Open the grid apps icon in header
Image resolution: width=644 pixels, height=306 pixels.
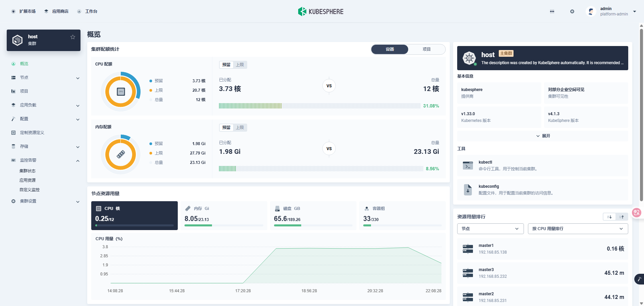[x=552, y=11]
